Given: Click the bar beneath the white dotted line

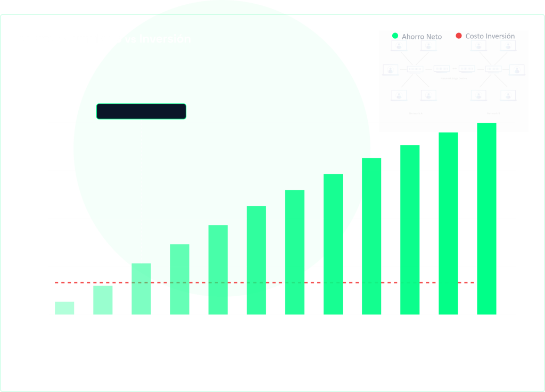Looking at the screenshot, I should click(x=141, y=290).
